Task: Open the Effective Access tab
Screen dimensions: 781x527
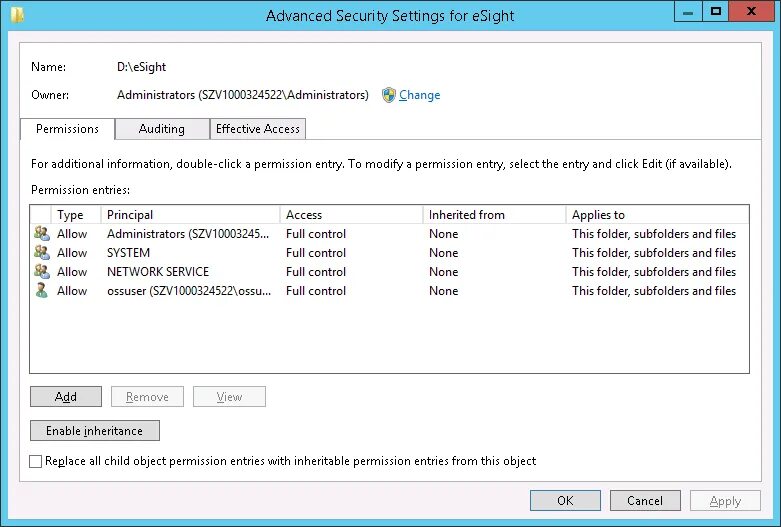Action: pyautogui.click(x=258, y=129)
